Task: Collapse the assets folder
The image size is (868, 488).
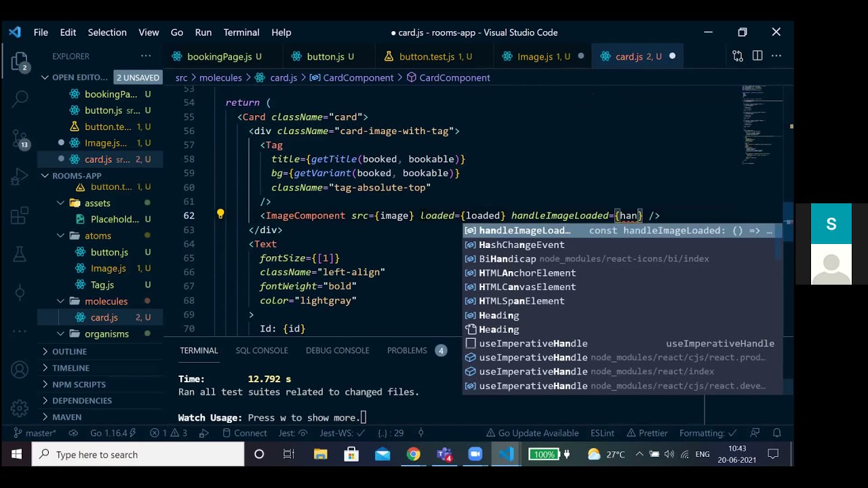Action: pos(60,203)
